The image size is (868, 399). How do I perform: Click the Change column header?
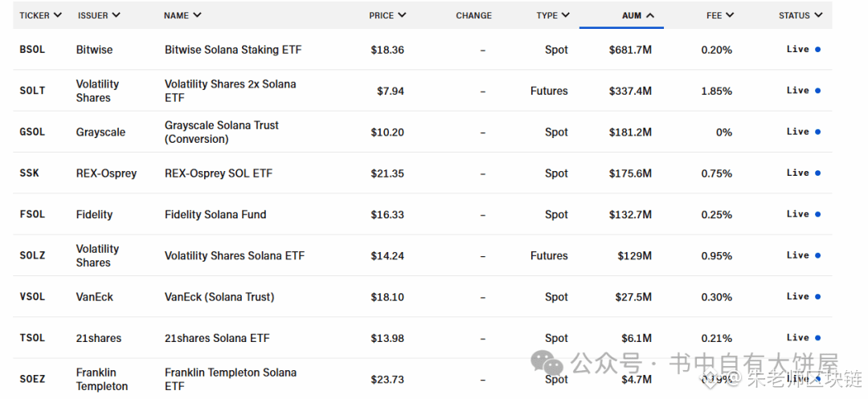pos(473,15)
